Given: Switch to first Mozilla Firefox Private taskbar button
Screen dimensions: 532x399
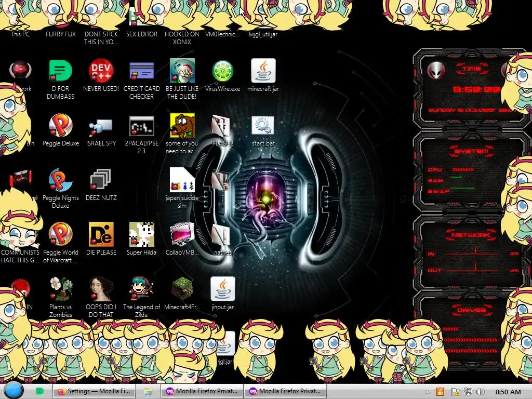Looking at the screenshot, I should 202,391.
